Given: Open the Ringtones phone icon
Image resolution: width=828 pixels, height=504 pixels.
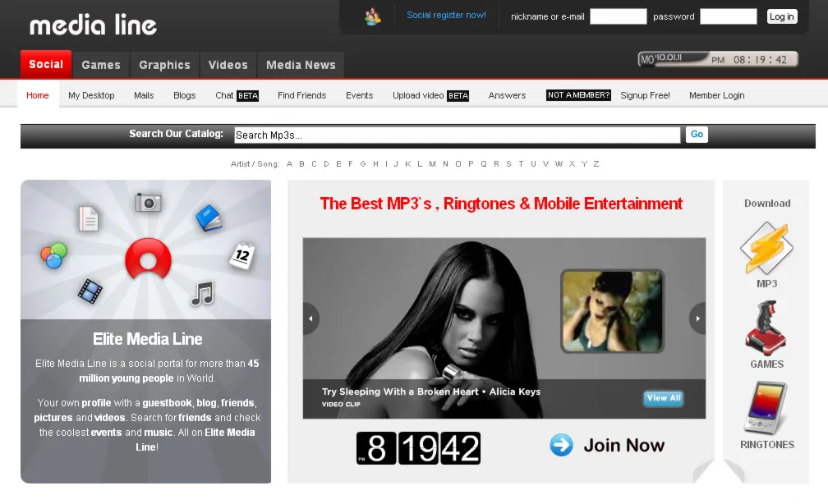Looking at the screenshot, I should [766, 408].
